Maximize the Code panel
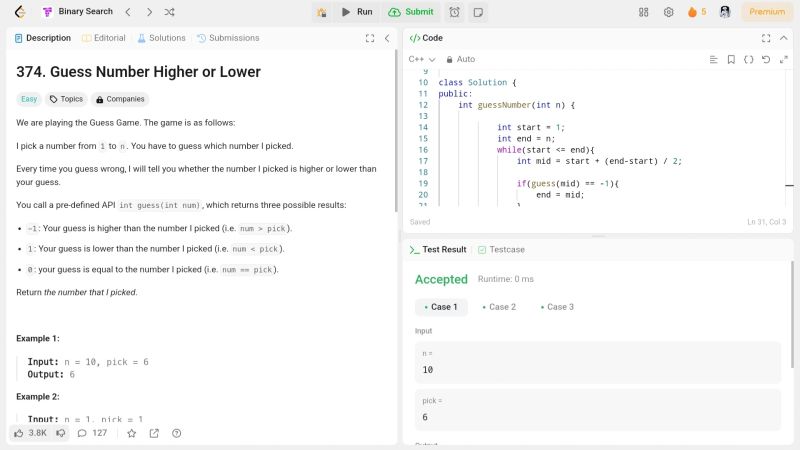This screenshot has height=450, width=800. (x=766, y=38)
